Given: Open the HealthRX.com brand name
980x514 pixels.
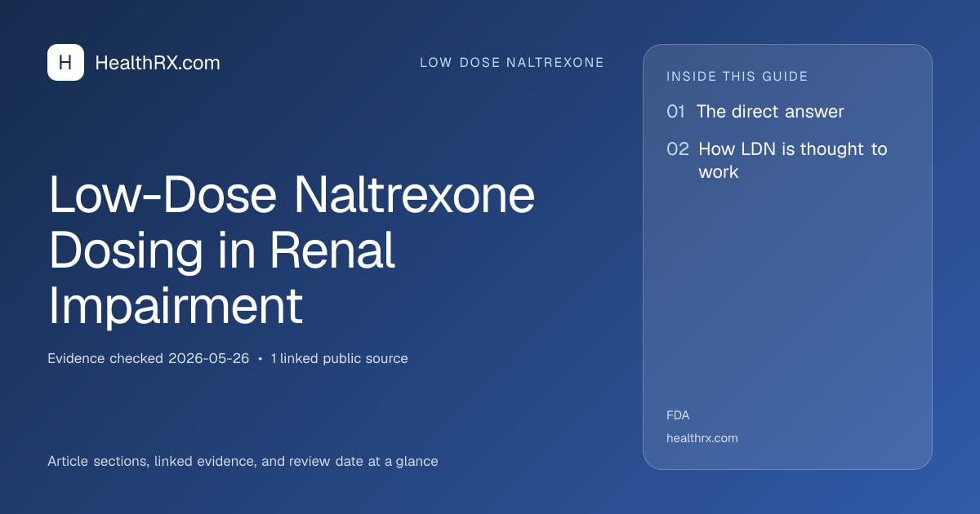Looking at the screenshot, I should [x=158, y=63].
